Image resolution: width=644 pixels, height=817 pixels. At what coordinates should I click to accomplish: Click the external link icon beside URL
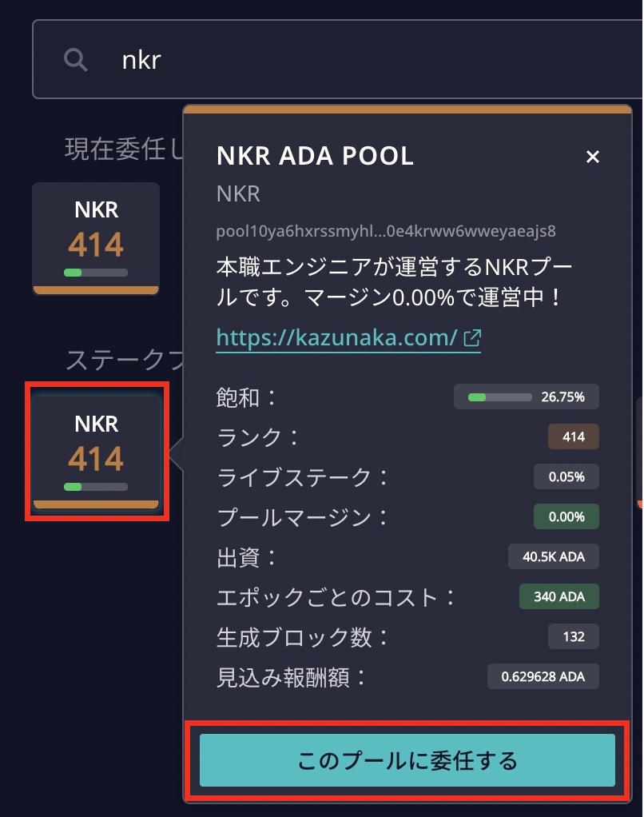tap(472, 337)
